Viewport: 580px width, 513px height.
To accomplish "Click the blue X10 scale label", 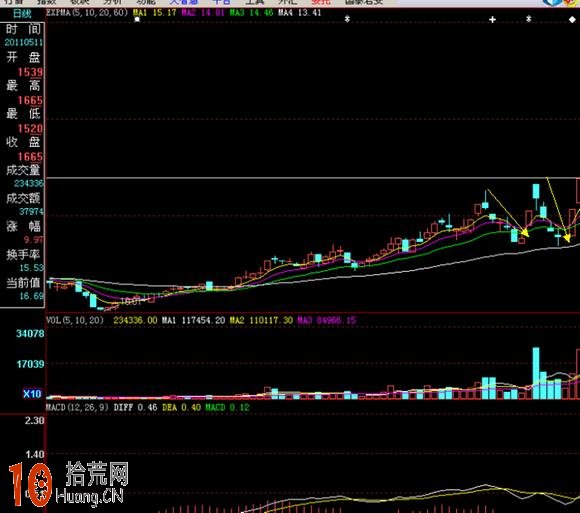I will point(32,394).
